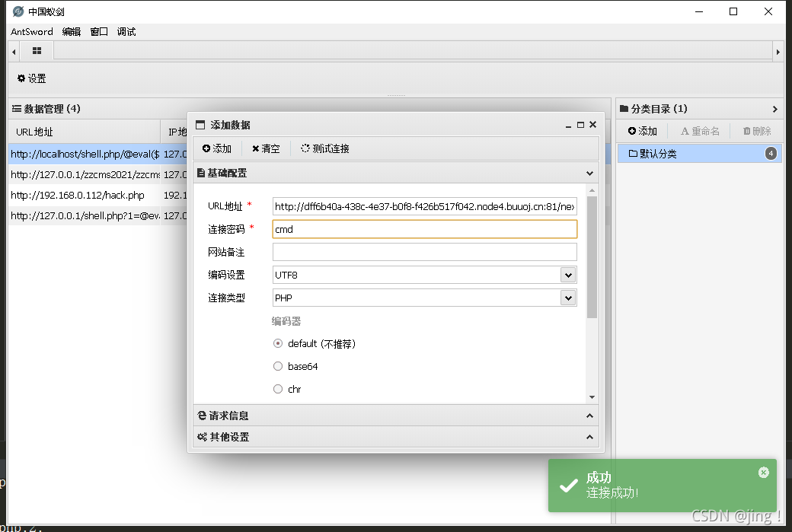
Task: Click the tab bar right arrow
Action: (x=778, y=52)
